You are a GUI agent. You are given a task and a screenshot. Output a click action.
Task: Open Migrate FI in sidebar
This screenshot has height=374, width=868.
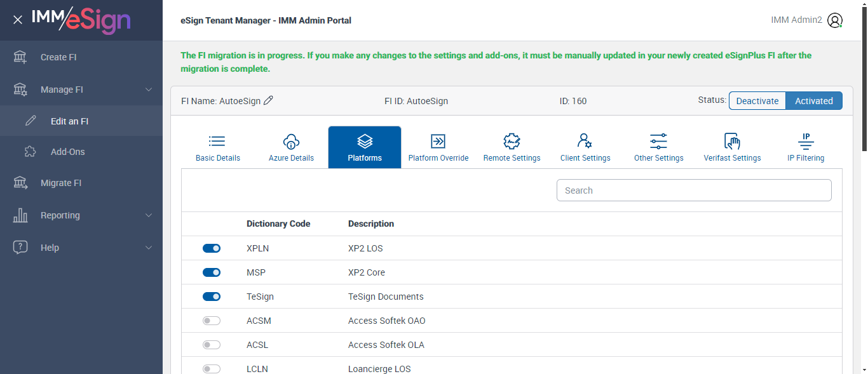(81, 183)
